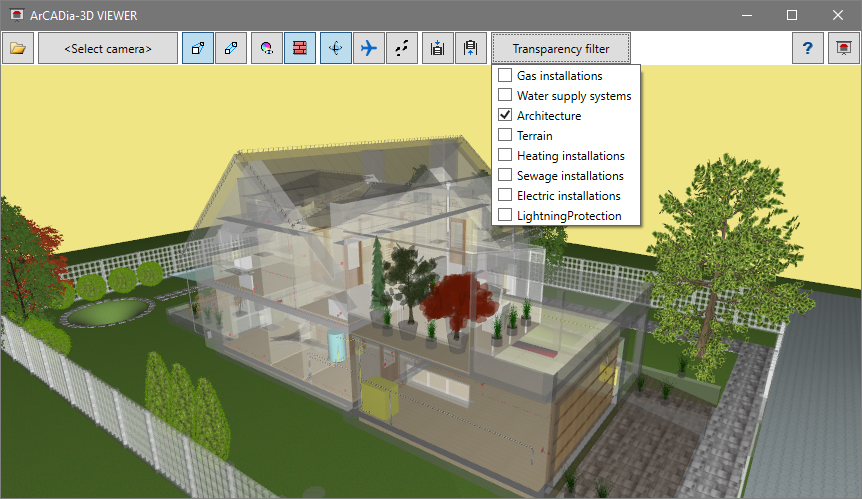Screen dimensions: 862x499
Task: Activate the footprints walk mode icon
Action: click(x=402, y=48)
